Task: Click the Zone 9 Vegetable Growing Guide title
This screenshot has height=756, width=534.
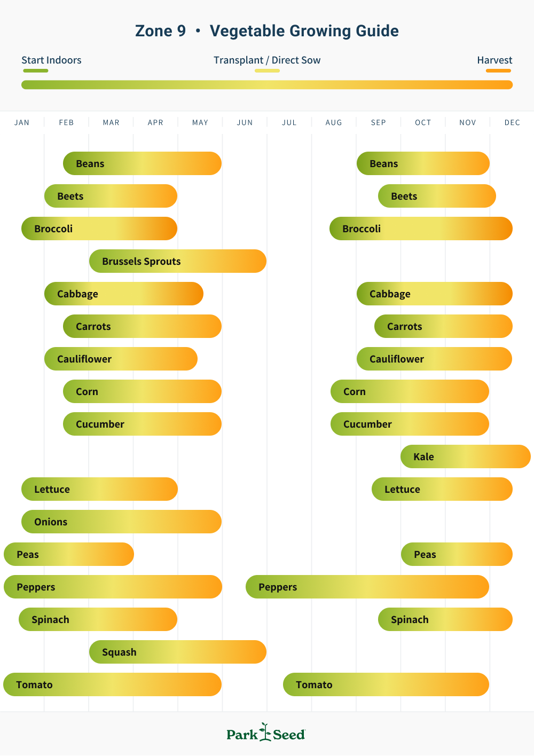Action: tap(267, 31)
